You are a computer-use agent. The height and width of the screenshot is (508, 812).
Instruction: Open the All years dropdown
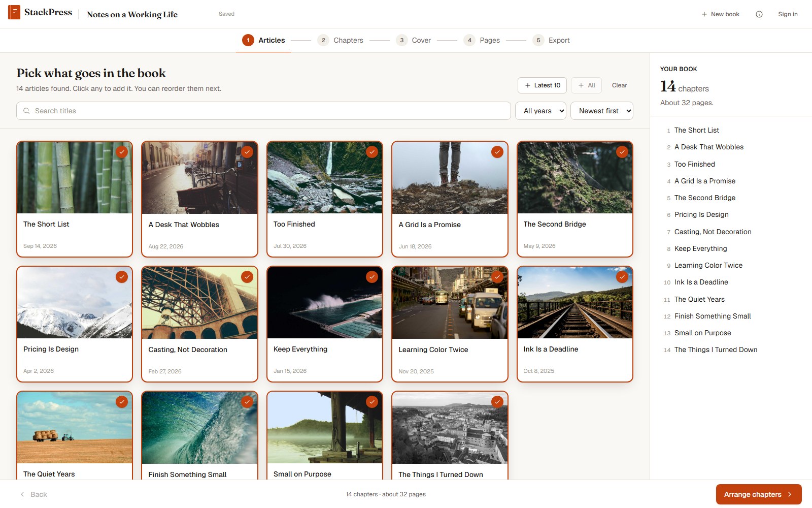[x=540, y=111]
